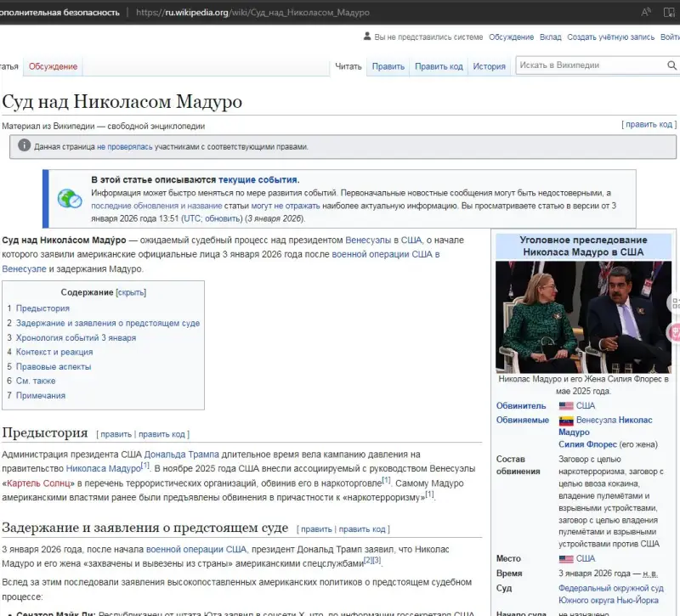Open the infobox photo of Maduro
Image resolution: width=680 pixels, height=616 pixels.
[583, 317]
